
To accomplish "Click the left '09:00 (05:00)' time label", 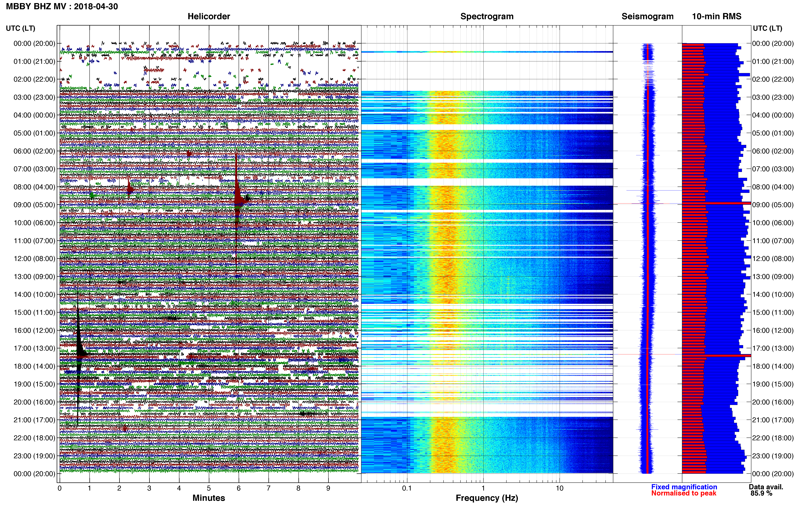I will [34, 205].
